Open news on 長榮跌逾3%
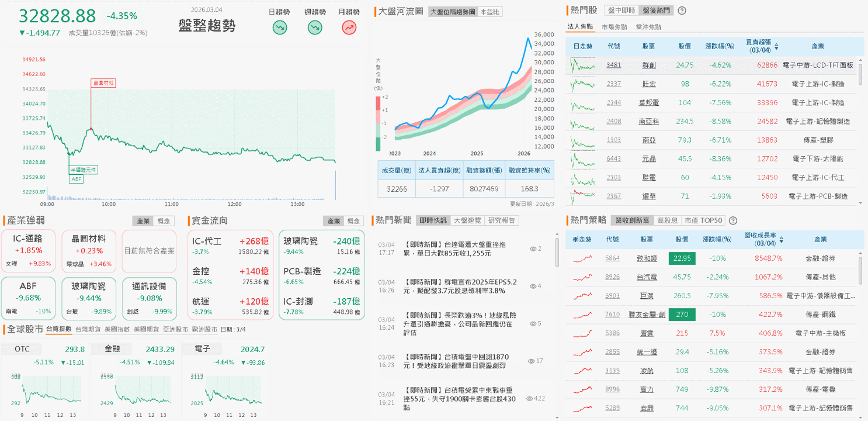 (x=460, y=323)
